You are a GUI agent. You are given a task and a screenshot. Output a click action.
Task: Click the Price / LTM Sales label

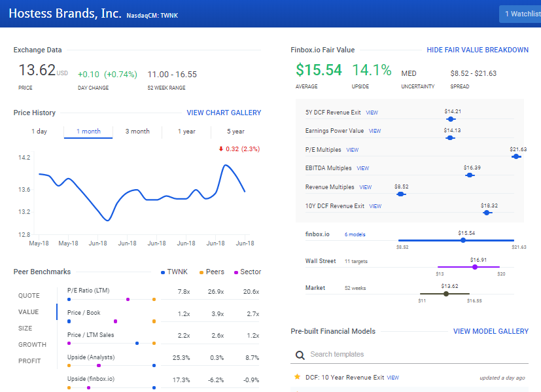coord(90,335)
